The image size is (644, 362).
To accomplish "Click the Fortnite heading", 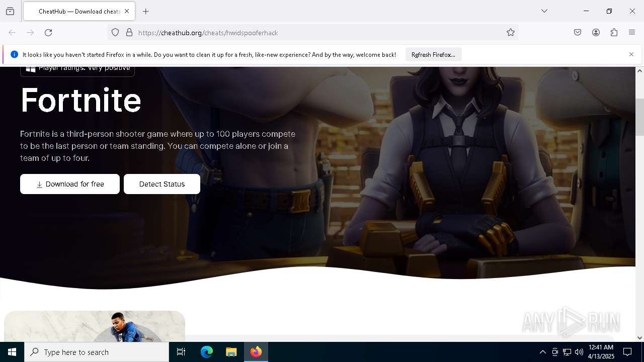I will (x=81, y=100).
